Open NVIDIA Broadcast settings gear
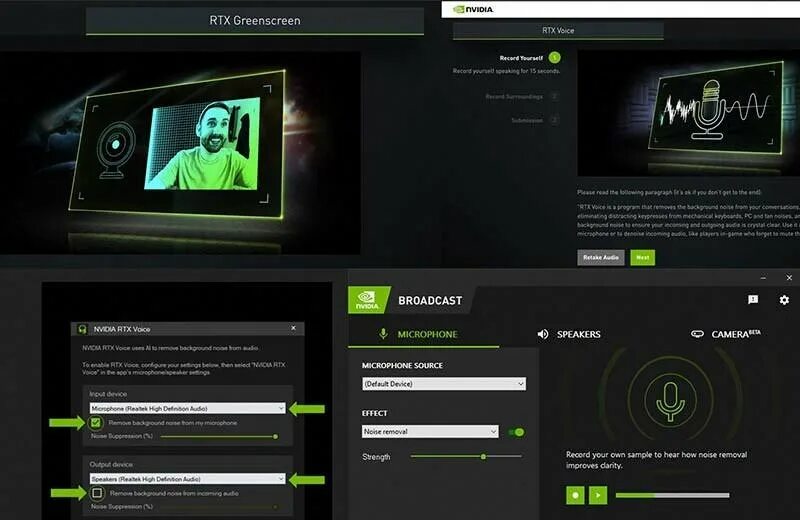This screenshot has height=520, width=800. [x=784, y=300]
